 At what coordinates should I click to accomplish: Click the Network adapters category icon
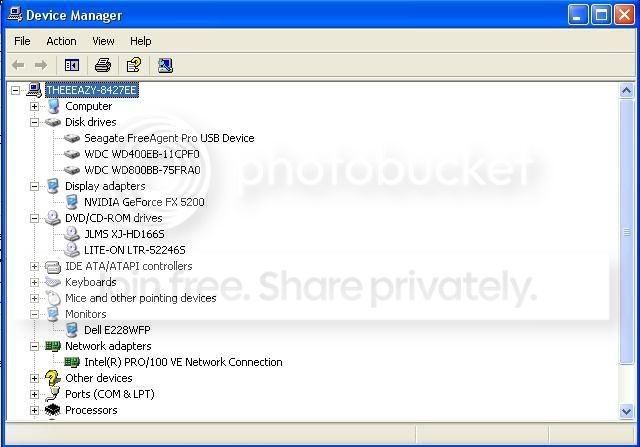[53, 346]
